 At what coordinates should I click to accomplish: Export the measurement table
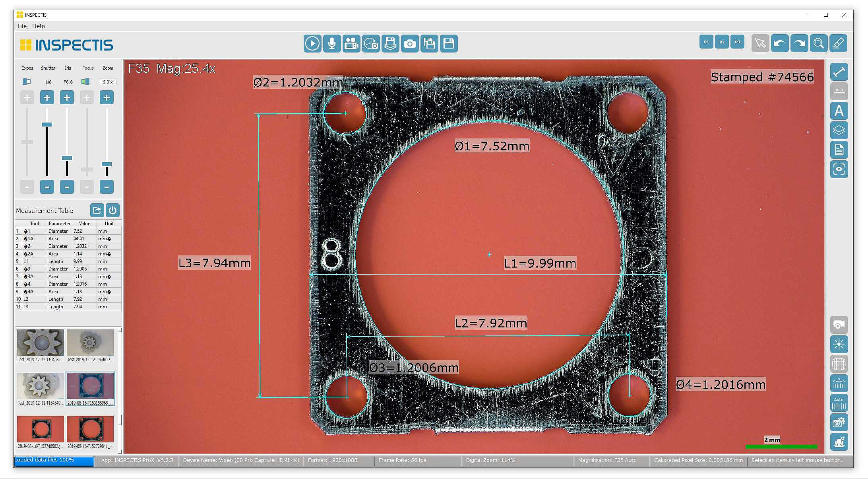(x=97, y=210)
